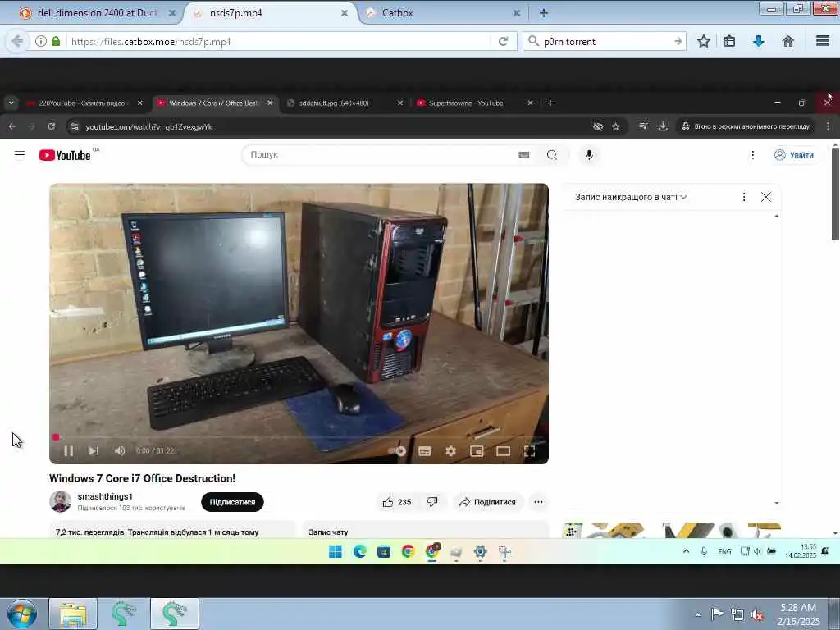Open YouTube guide hamburger menu
Screen dimensions: 840x630
coord(20,155)
